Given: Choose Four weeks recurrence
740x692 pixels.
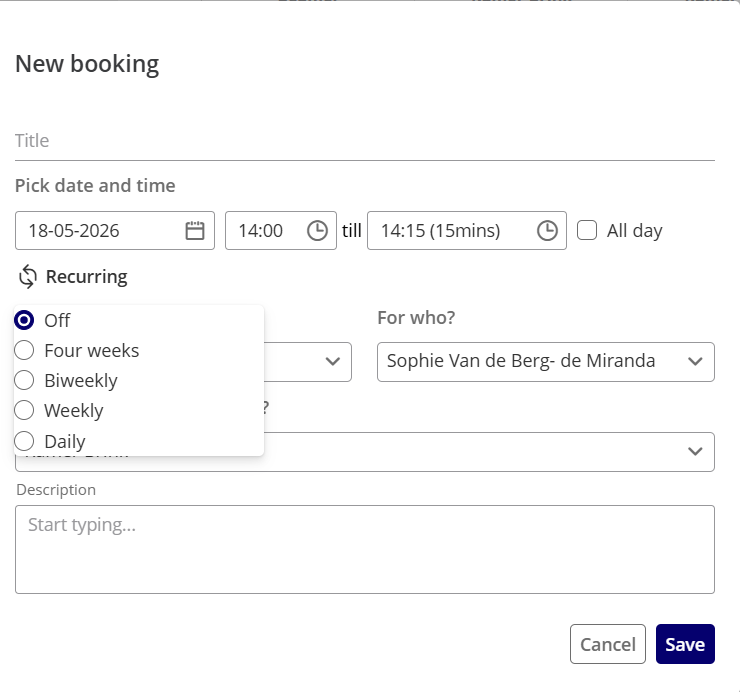Looking at the screenshot, I should (x=24, y=350).
